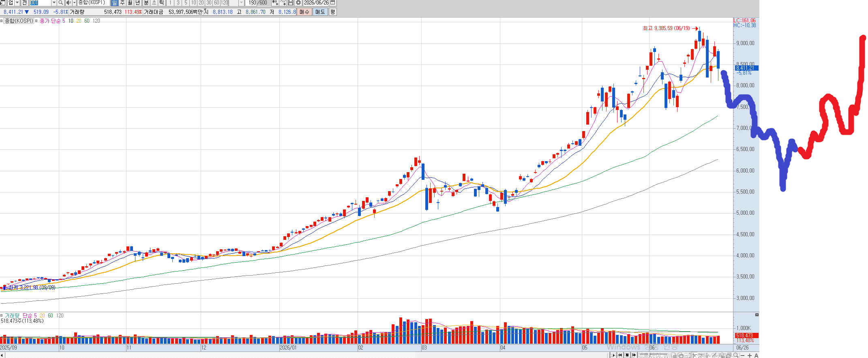Click the open price 8,813.18
The image size is (868, 358).
tap(223, 12)
